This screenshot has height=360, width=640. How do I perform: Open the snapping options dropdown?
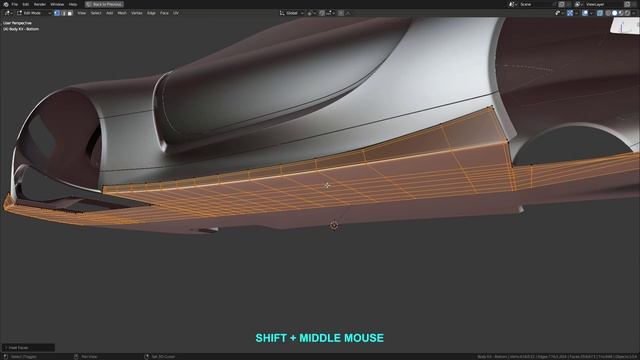330,13
